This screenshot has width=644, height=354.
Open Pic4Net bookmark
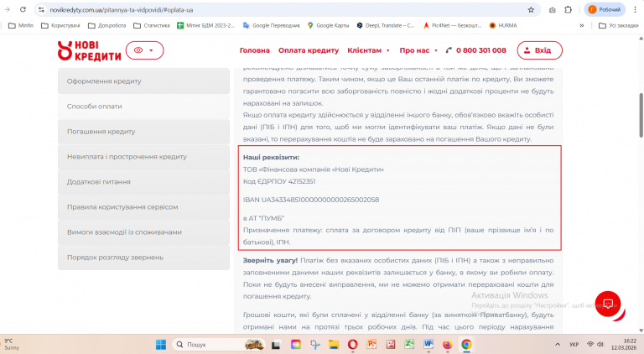coord(452,25)
